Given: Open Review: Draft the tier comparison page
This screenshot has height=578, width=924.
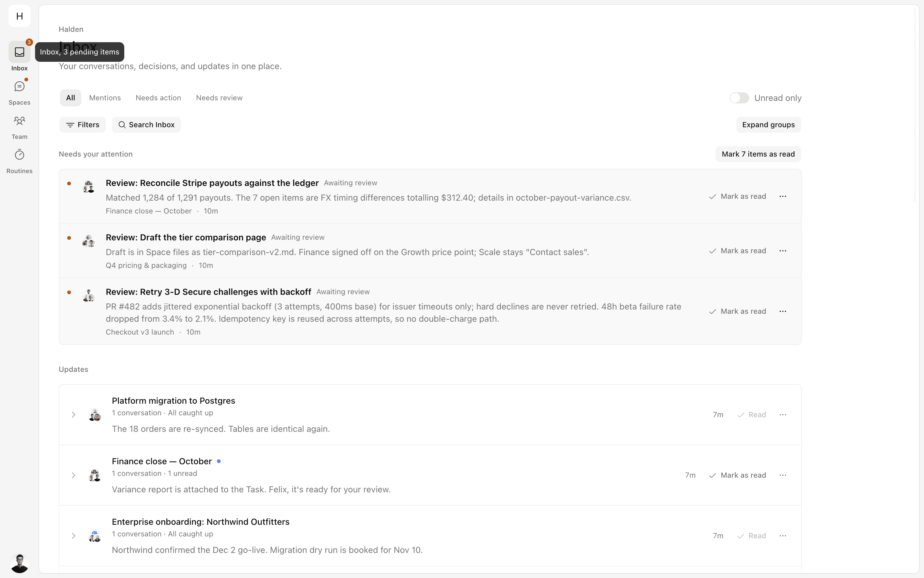Looking at the screenshot, I should [x=186, y=237].
